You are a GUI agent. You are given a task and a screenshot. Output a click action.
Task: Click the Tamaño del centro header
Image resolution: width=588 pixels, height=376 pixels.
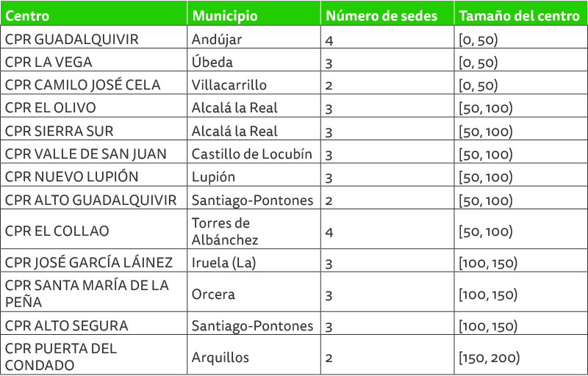(x=521, y=13)
